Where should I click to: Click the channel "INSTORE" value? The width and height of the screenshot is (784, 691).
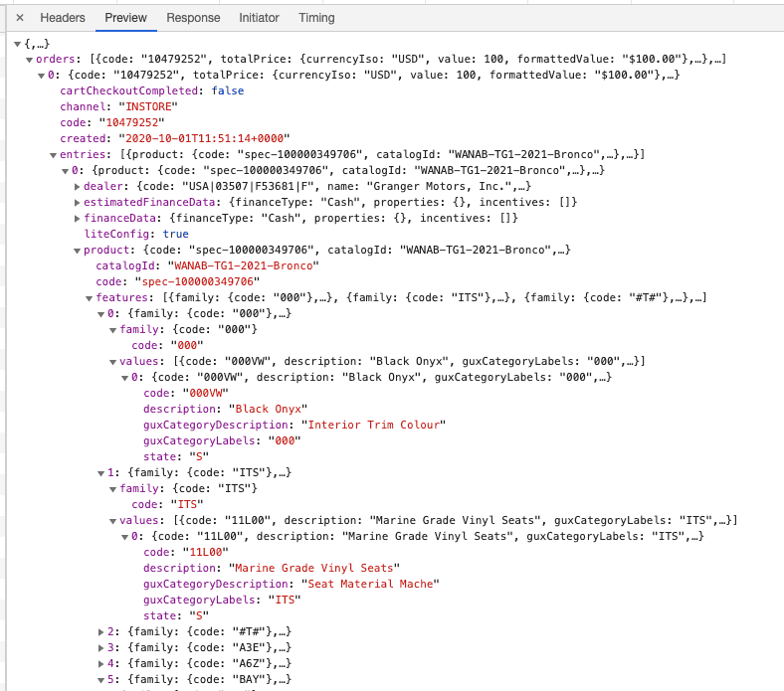(x=148, y=107)
